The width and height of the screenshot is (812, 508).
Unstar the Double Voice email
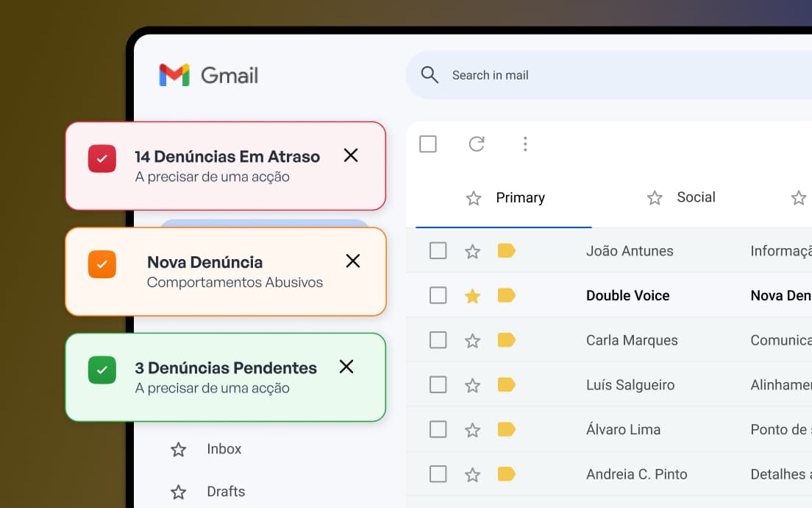pyautogui.click(x=472, y=295)
